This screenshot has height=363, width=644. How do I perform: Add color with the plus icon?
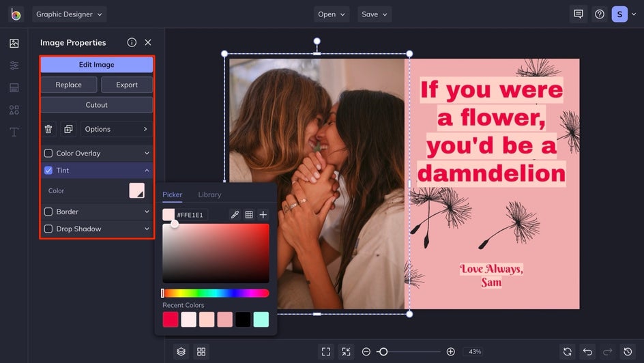263,214
